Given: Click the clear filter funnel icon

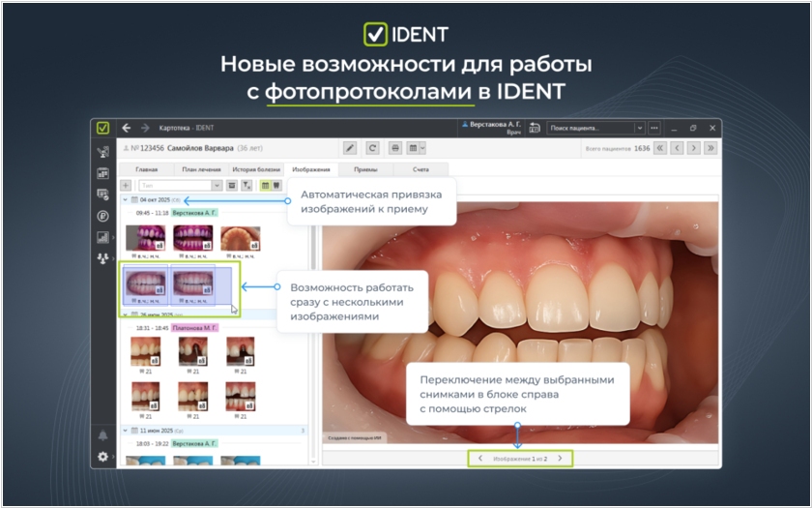Looking at the screenshot, I should click(x=246, y=185).
